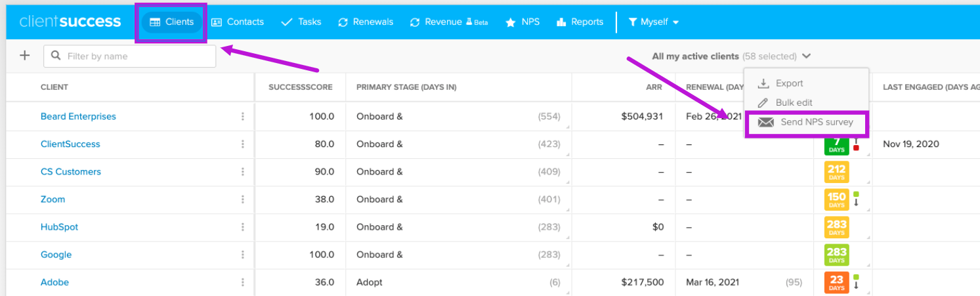Screen dimensions: 980x296
Task: Open the kebab menu for ClientSuccess row
Action: pyautogui.click(x=242, y=144)
